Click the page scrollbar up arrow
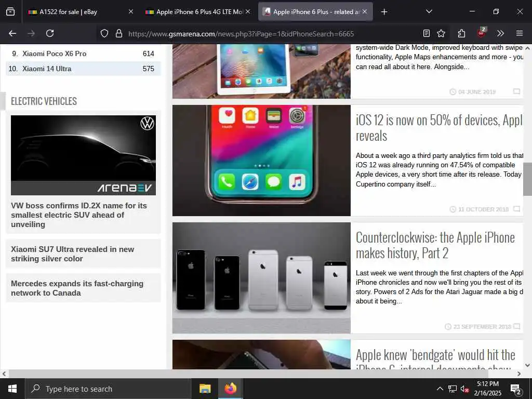 coord(528,48)
